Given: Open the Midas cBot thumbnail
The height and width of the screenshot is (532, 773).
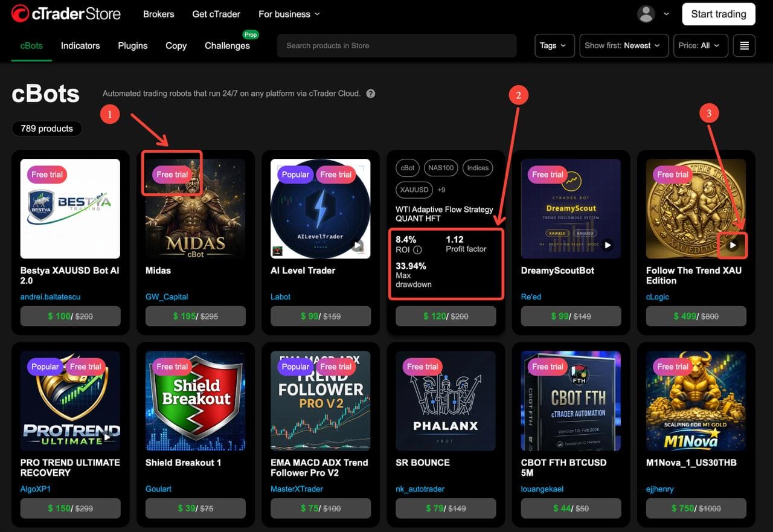Looking at the screenshot, I should (196, 208).
